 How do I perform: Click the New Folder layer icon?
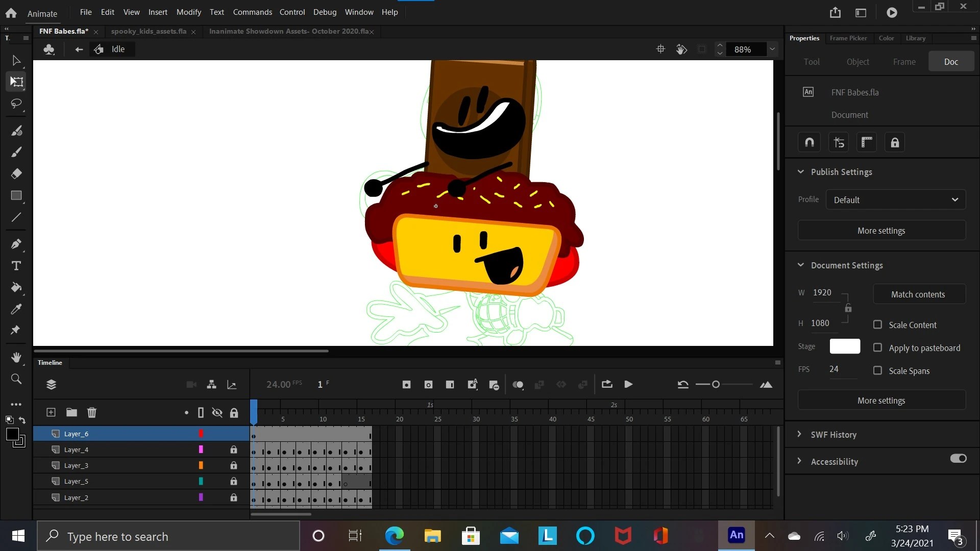coord(71,412)
